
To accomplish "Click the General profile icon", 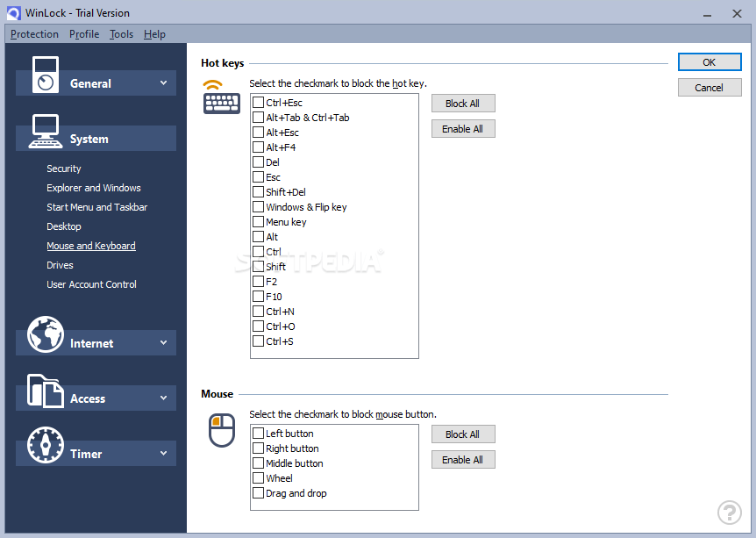I will 45,75.
